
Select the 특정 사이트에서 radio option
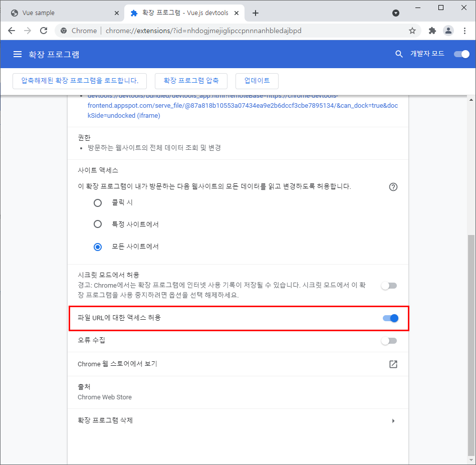tap(97, 224)
